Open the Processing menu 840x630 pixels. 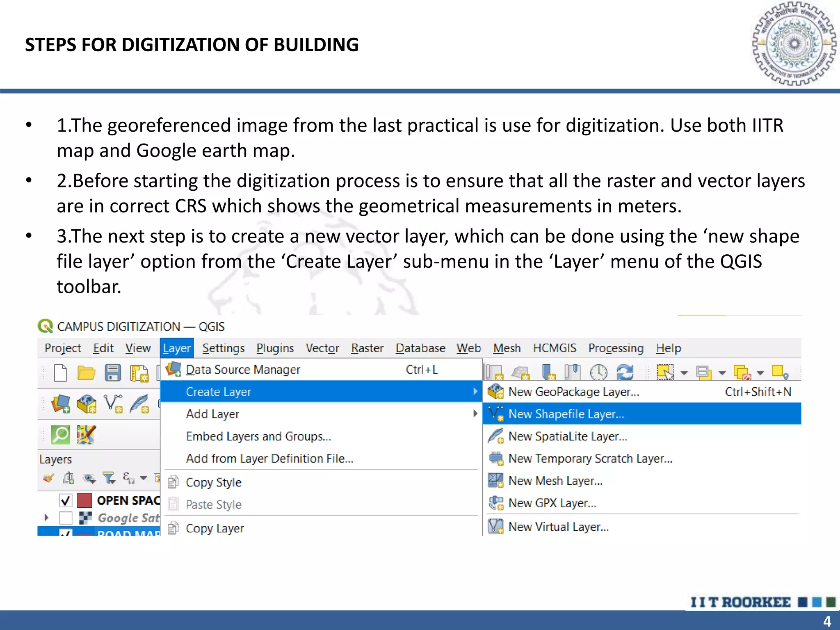click(x=616, y=348)
